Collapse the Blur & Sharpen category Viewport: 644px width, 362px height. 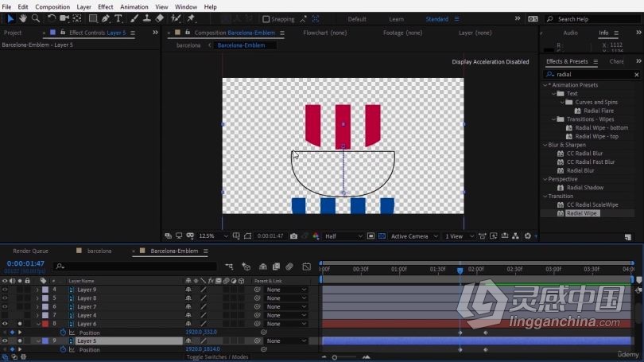coord(545,145)
